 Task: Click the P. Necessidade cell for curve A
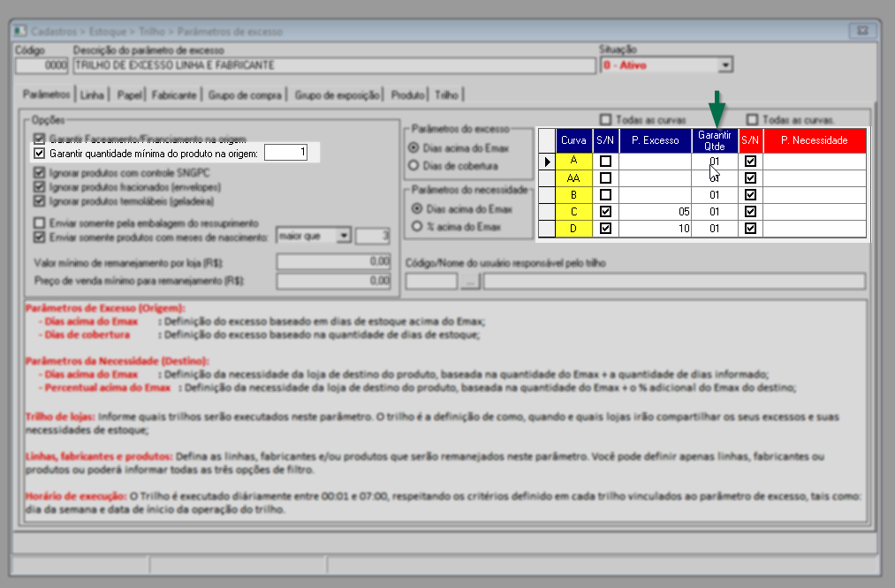(815, 162)
